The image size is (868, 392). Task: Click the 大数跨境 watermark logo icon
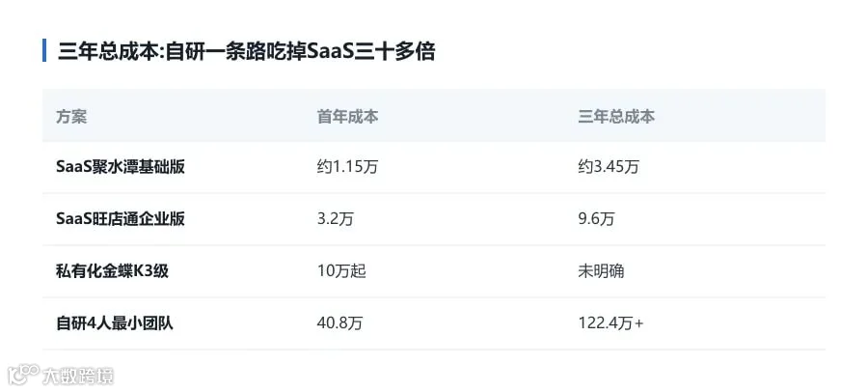click(23, 375)
